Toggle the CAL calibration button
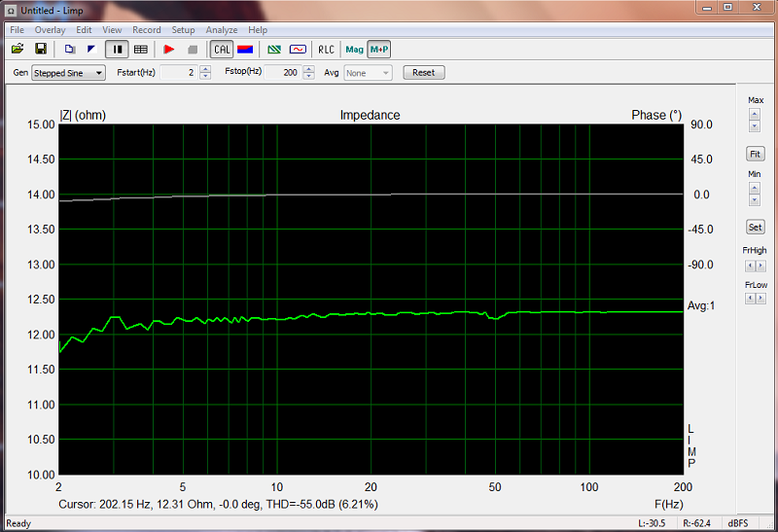778x532 pixels. pyautogui.click(x=222, y=50)
